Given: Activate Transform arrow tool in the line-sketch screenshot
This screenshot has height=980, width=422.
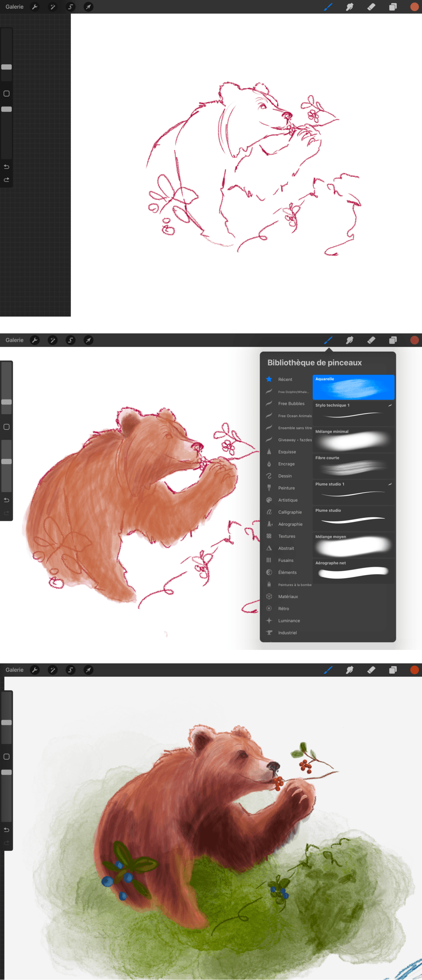Looking at the screenshot, I should [x=88, y=7].
